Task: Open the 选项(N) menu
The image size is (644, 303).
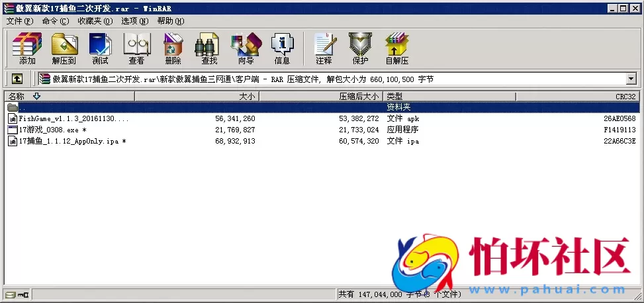Action: [x=134, y=21]
